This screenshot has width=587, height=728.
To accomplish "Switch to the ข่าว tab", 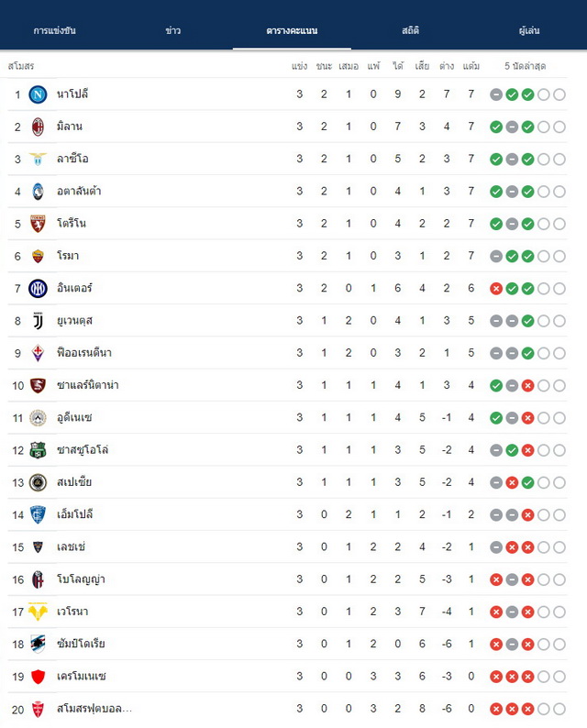I will click(x=173, y=30).
